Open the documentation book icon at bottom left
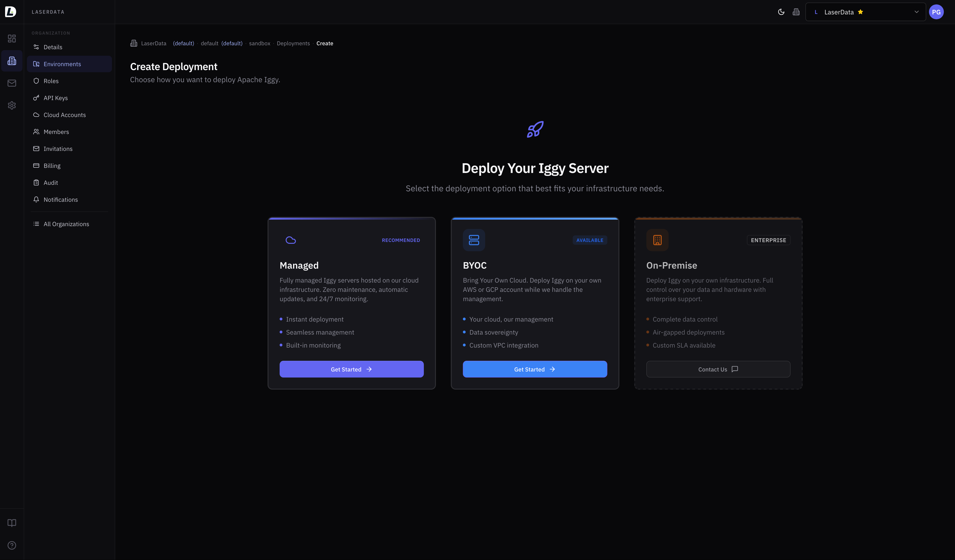Screen dimensions: 955x560 [x=12, y=523]
